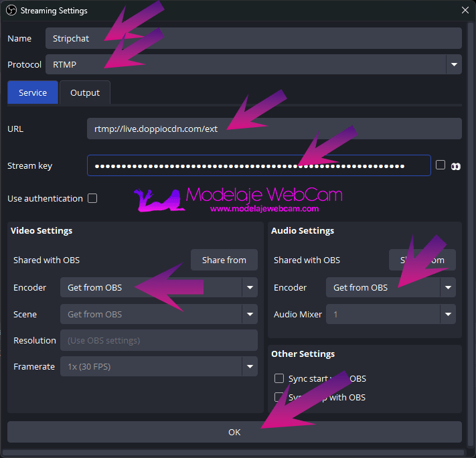476x458 pixels.
Task: Enable Sync start with OBS checkbox
Action: point(279,378)
